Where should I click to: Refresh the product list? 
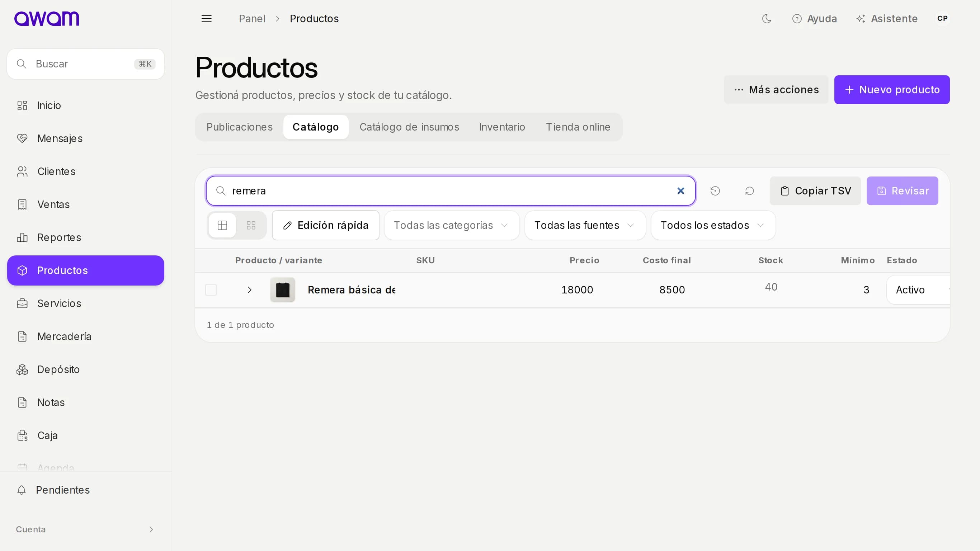[x=749, y=191]
